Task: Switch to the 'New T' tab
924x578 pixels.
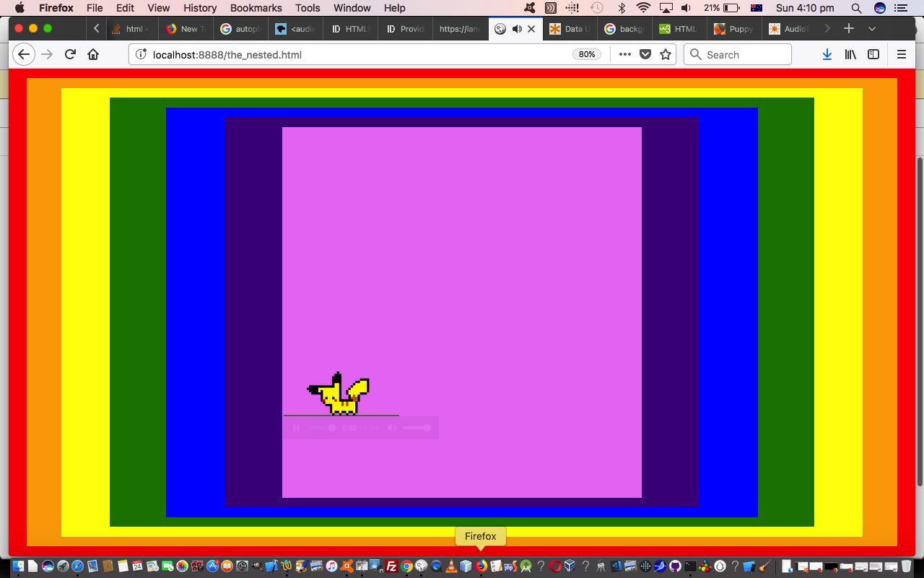Action: 187,29
